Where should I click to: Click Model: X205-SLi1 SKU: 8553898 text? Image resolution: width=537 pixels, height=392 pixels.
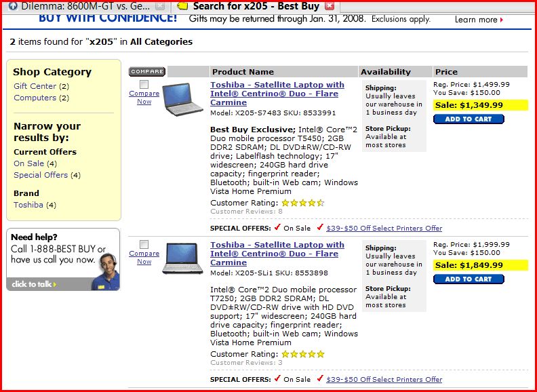269,273
